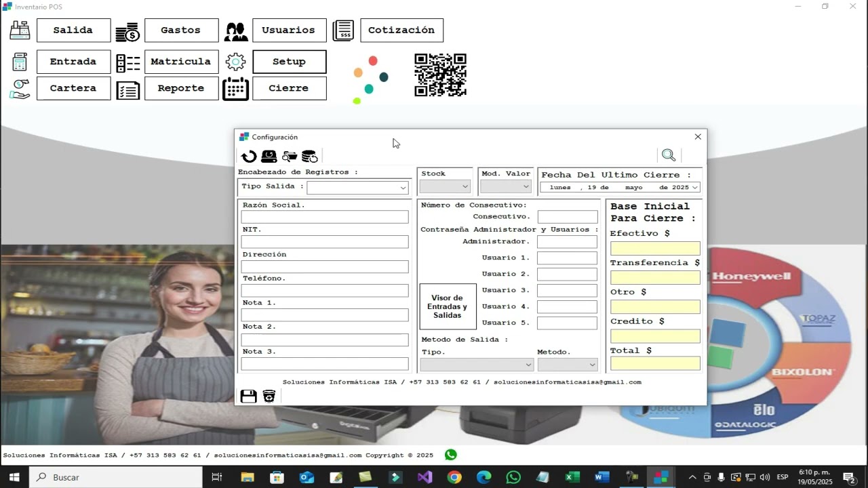Click the users silhouette icon beside Usuarios

[x=236, y=31]
